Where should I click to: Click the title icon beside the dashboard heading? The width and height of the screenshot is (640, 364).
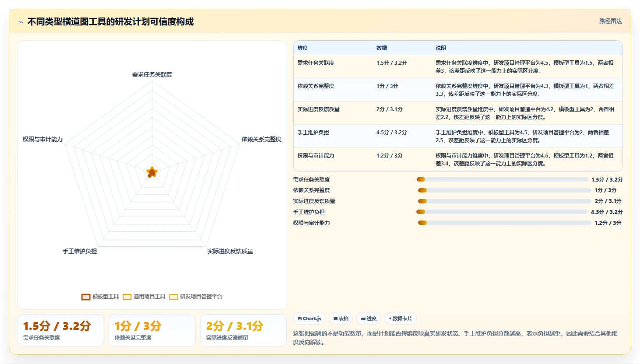[21, 22]
